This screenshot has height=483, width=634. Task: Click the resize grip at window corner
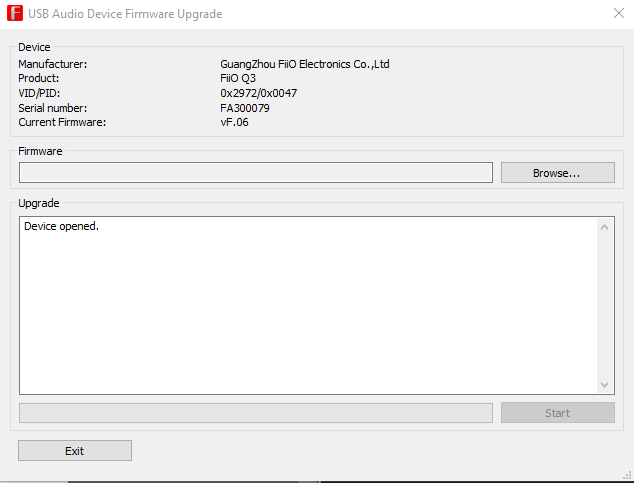627,475
